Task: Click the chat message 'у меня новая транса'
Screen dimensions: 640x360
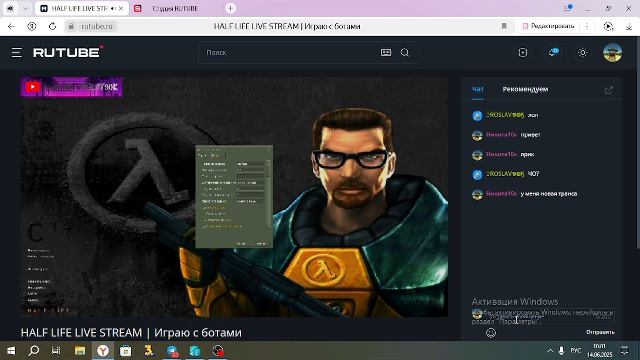Action: click(x=549, y=194)
